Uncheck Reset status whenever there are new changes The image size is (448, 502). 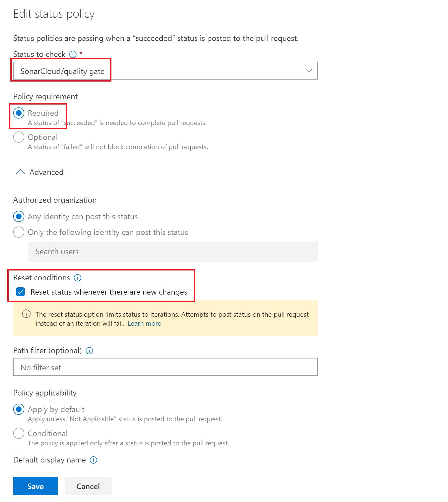(x=20, y=292)
